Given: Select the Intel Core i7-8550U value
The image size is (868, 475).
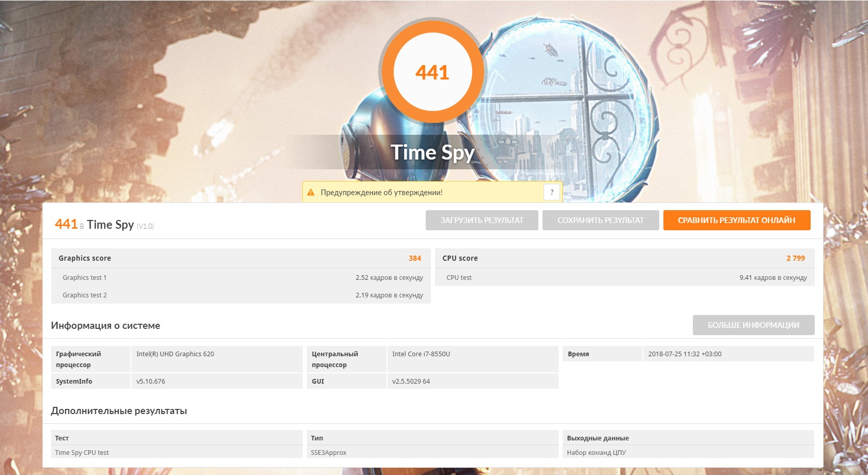Looking at the screenshot, I should (x=421, y=354).
